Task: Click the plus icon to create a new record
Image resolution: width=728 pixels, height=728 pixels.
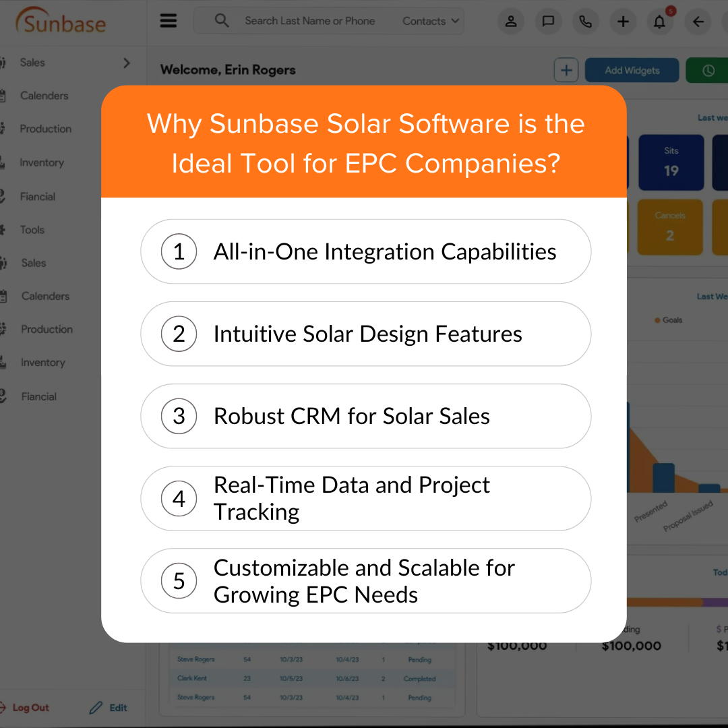Action: tap(623, 21)
